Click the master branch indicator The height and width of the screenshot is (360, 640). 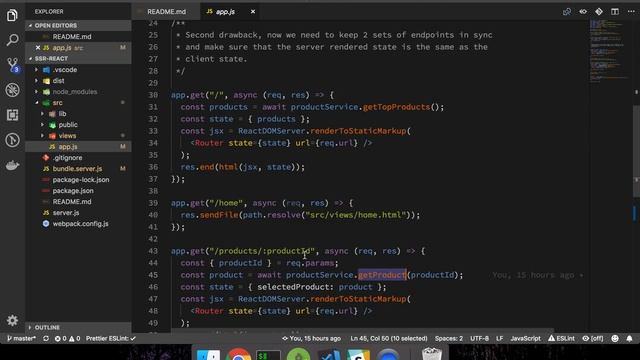click(21, 338)
